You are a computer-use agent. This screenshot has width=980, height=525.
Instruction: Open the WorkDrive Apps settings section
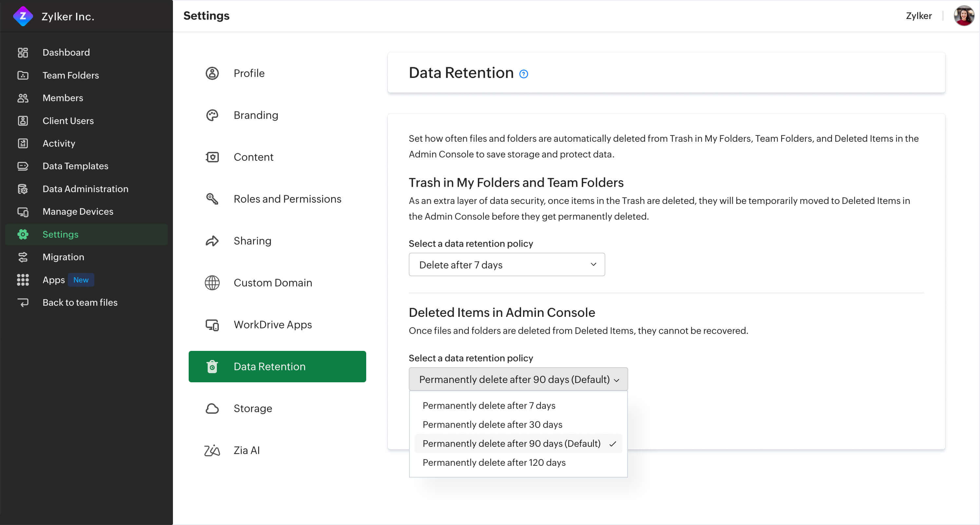pos(272,324)
